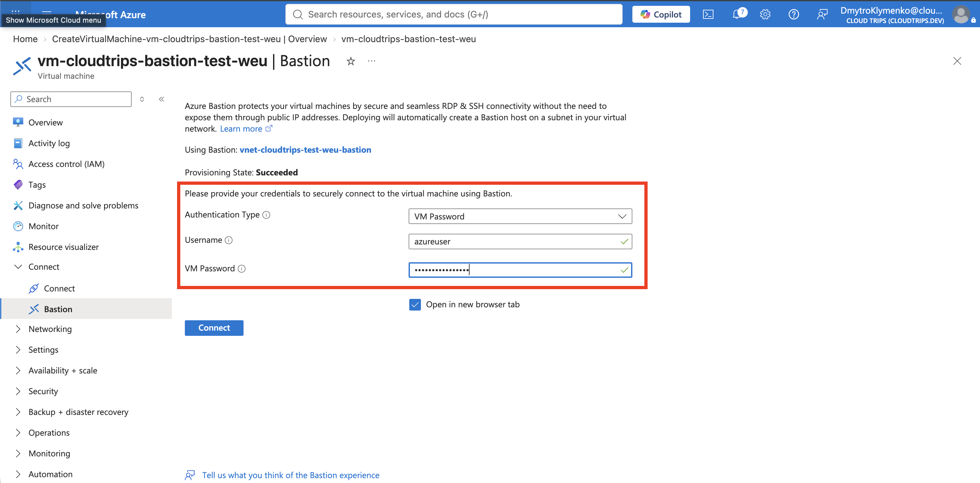980x483 pixels.
Task: Follow the Learn more link
Action: click(246, 129)
